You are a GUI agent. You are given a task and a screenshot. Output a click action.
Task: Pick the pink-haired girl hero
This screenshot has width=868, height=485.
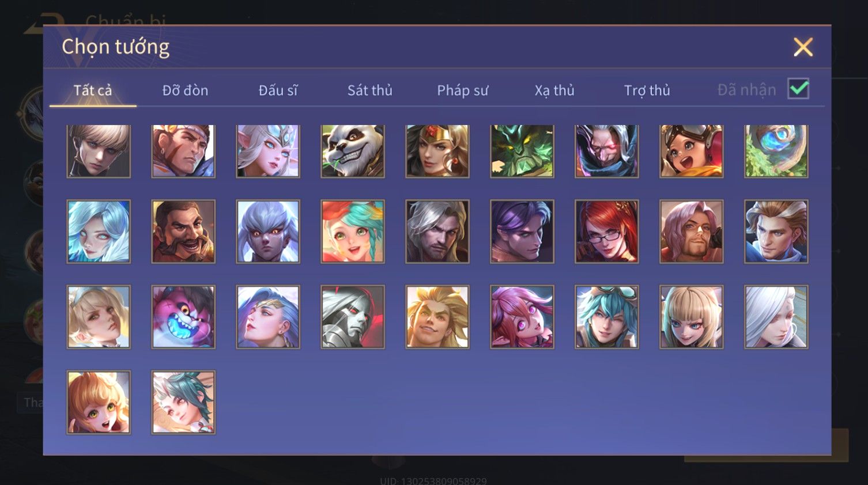[522, 317]
